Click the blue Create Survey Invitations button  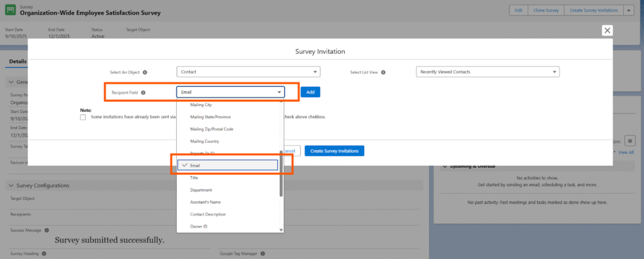coord(334,151)
